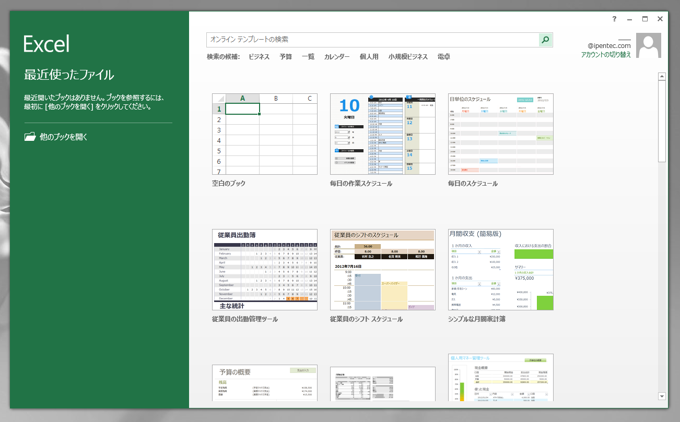Open the シンプルな月間家計簿 template thumbnail
Image resolution: width=680 pixels, height=422 pixels.
(x=500, y=270)
